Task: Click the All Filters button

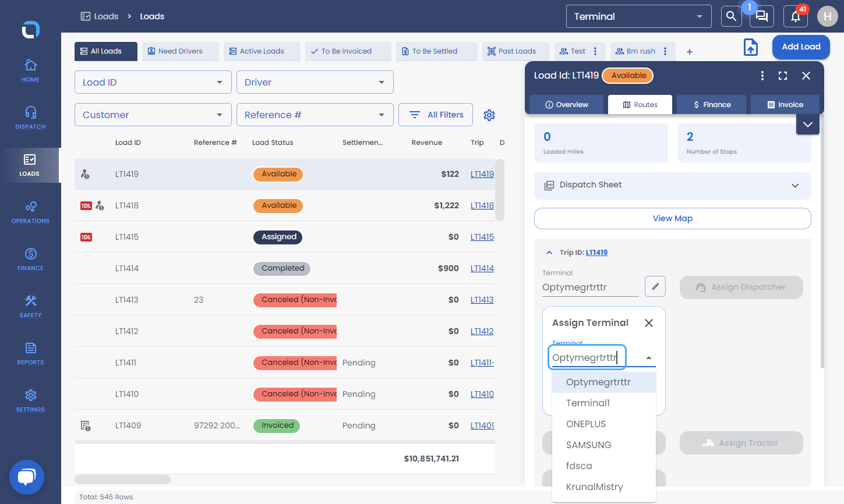Action: click(x=436, y=115)
